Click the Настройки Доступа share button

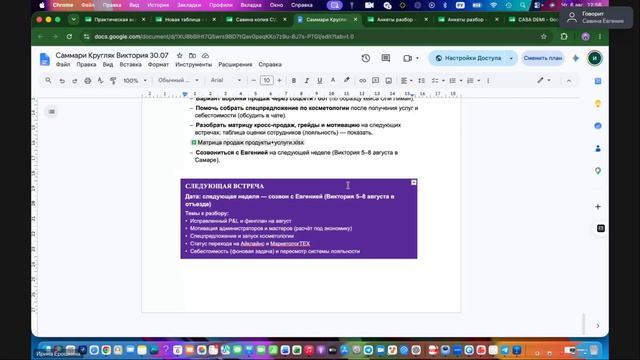click(x=468, y=58)
